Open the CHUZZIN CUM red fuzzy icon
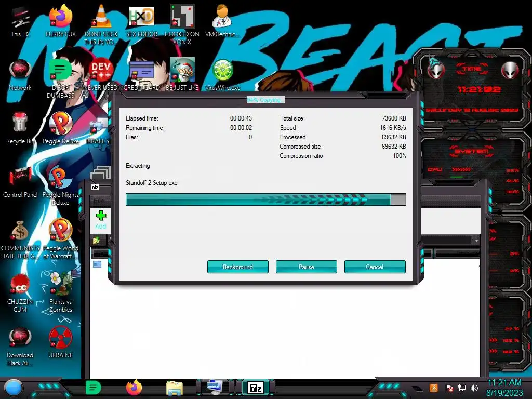Screen dimensions: 532x399 (x=20, y=292)
